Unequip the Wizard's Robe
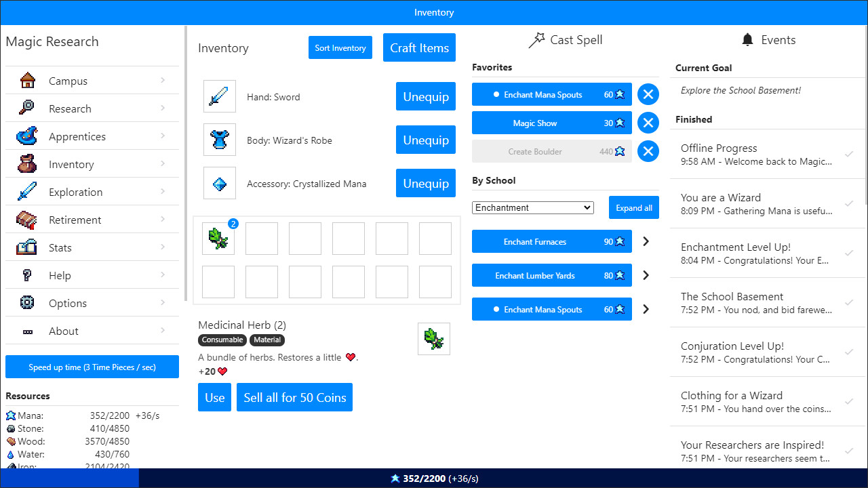 point(425,140)
